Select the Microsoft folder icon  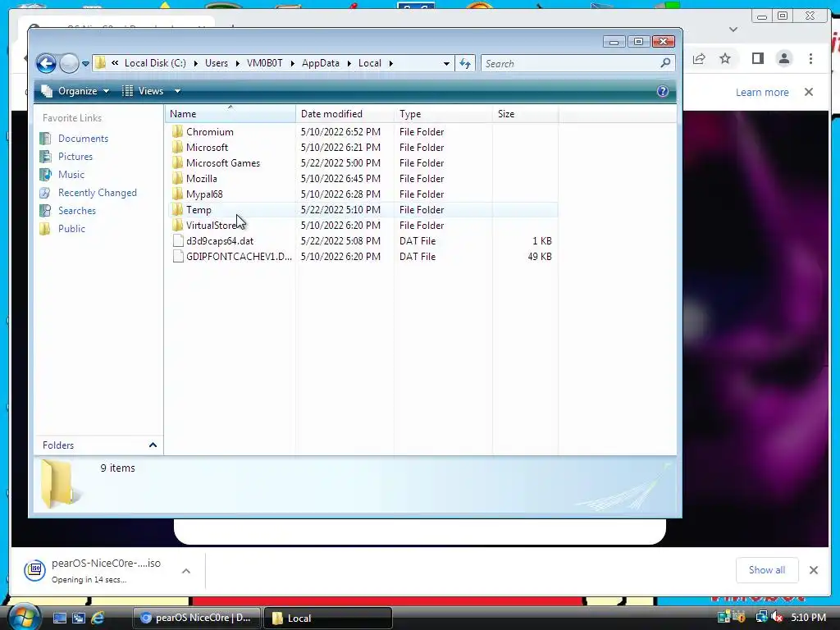pyautogui.click(x=178, y=148)
